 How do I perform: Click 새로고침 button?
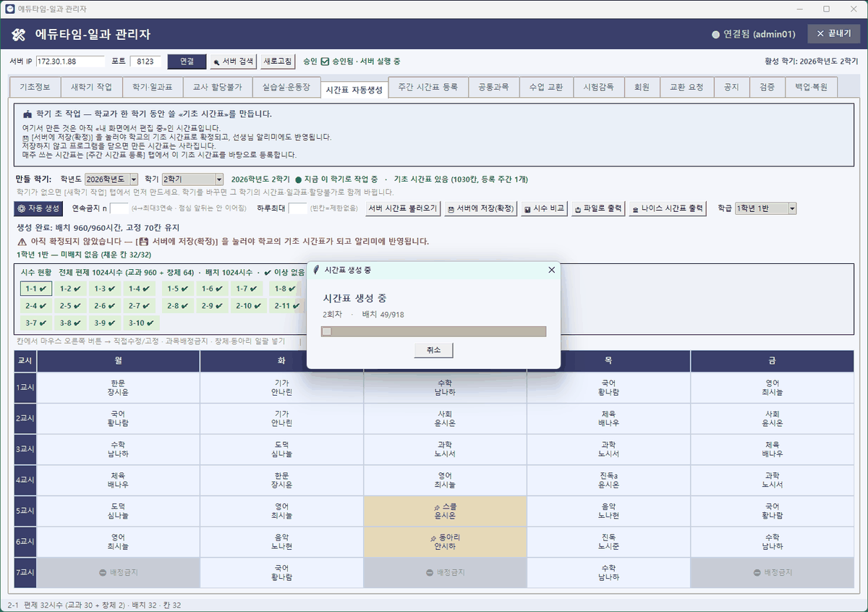(x=278, y=61)
